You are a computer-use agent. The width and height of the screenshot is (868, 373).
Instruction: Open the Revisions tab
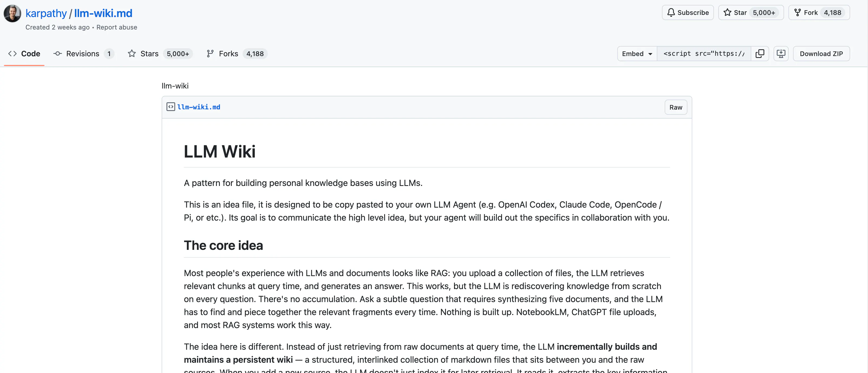pyautogui.click(x=83, y=54)
